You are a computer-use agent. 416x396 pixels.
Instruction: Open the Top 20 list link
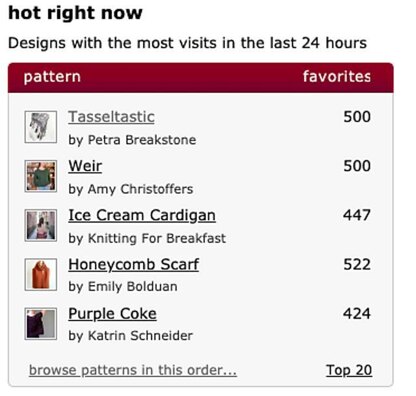click(x=349, y=370)
